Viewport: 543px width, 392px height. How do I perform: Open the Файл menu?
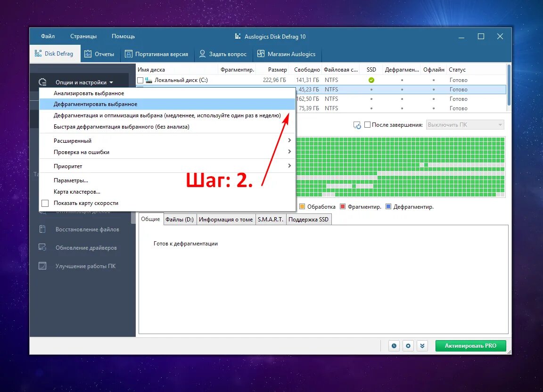pos(48,36)
